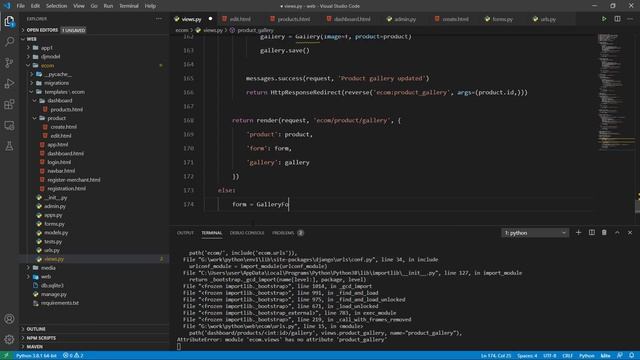
Task: Click the remote window status bar icon
Action: pos(6,356)
